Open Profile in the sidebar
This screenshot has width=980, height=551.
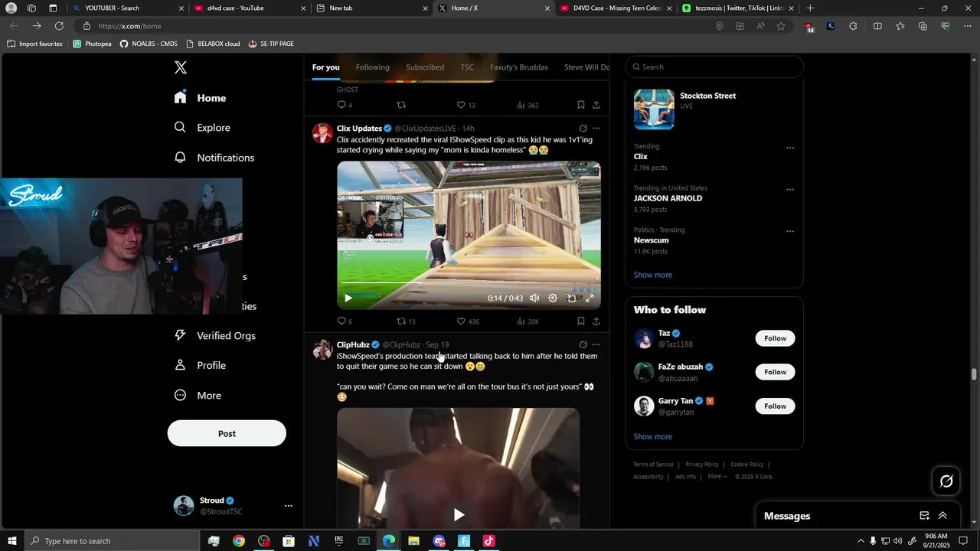click(200, 366)
